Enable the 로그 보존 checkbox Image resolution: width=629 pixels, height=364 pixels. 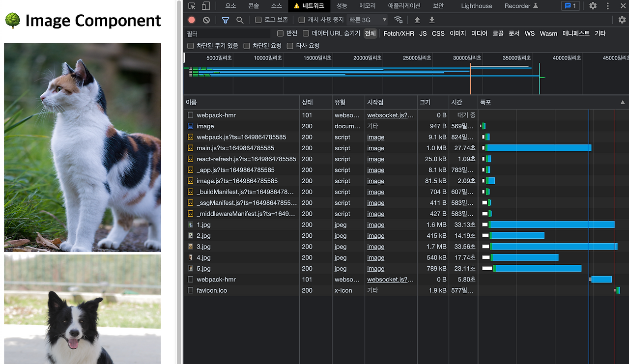[258, 20]
